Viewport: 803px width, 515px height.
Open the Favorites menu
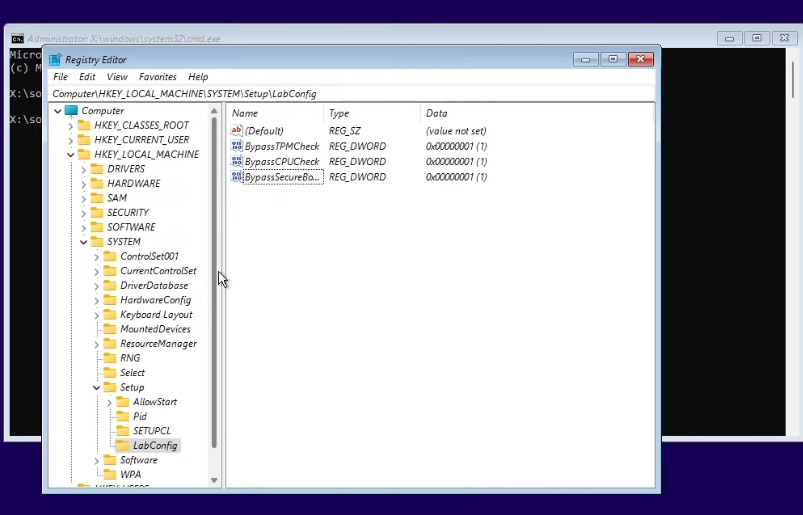pos(158,77)
